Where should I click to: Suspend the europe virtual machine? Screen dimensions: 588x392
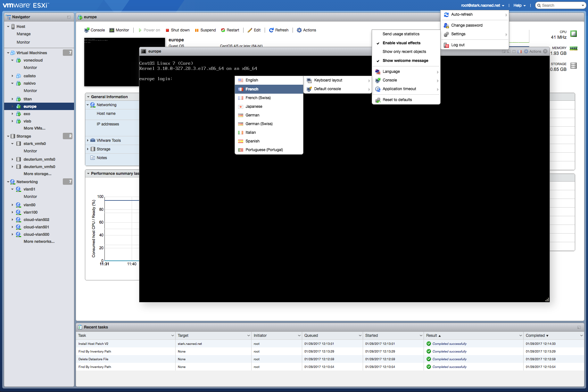(205, 30)
